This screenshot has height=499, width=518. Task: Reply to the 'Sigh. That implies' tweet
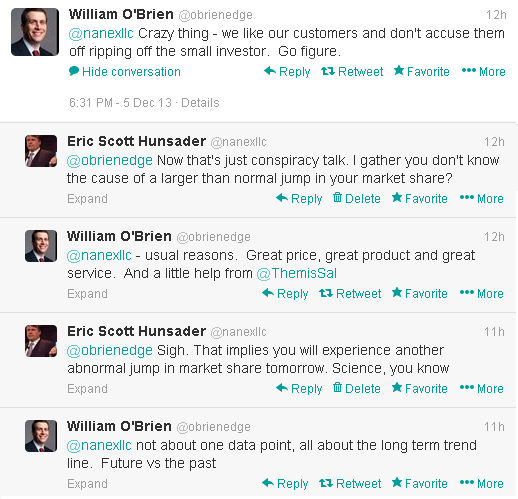pyautogui.click(x=299, y=388)
